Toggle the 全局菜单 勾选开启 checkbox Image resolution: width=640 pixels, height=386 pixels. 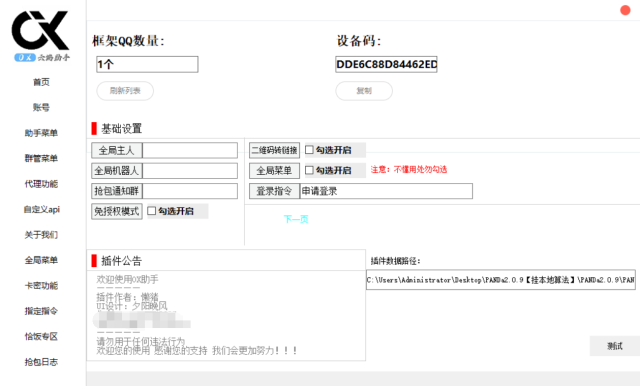point(309,170)
